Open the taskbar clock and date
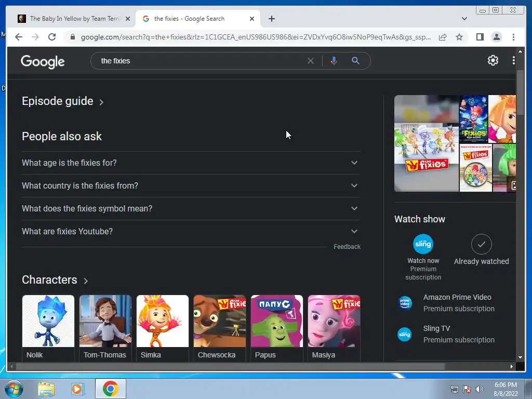This screenshot has height=399, width=532. [x=506, y=389]
